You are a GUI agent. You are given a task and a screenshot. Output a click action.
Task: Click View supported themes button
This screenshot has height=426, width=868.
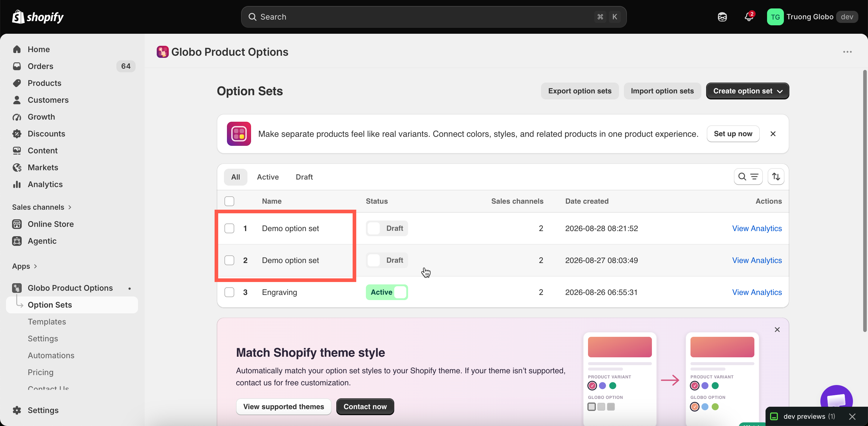tap(283, 407)
